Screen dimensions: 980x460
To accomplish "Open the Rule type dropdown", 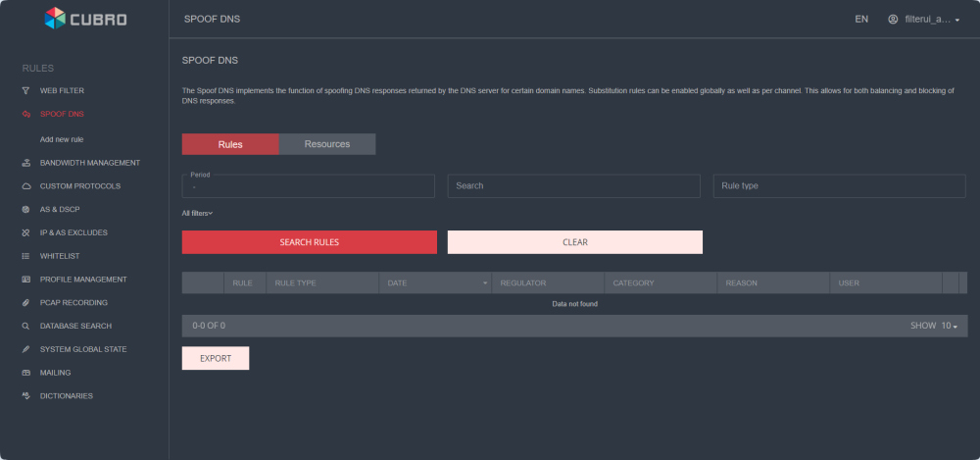I will pos(839,185).
